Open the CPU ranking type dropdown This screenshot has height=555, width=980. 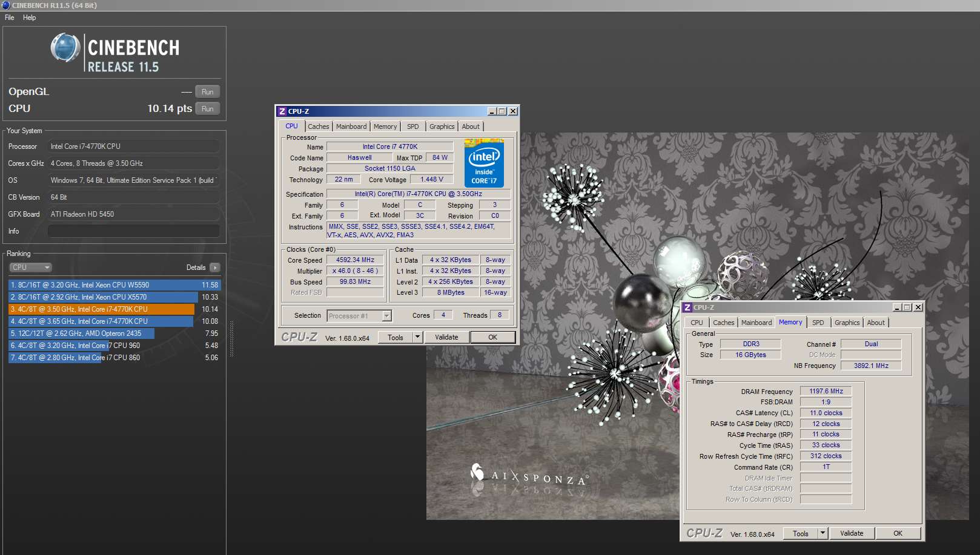[x=30, y=268]
